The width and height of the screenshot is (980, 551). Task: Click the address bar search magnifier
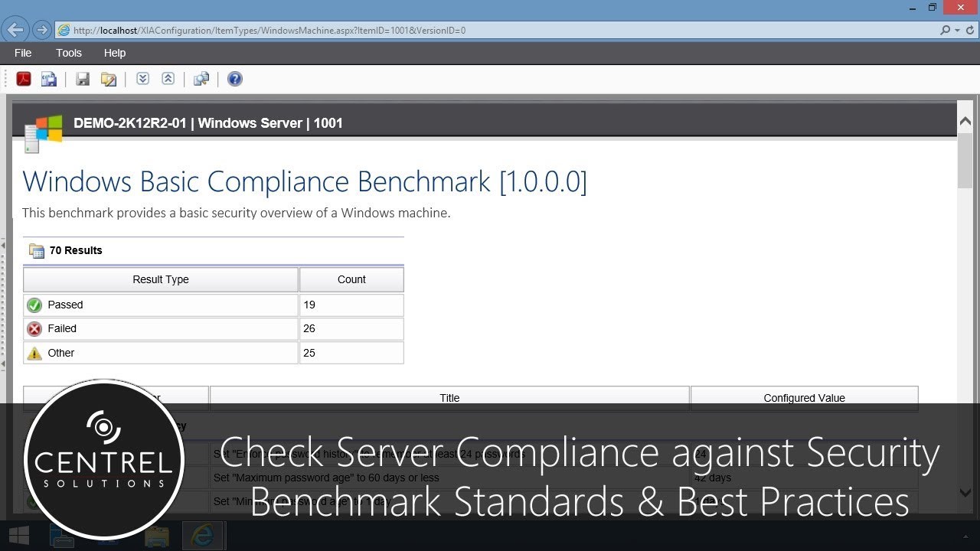click(x=946, y=31)
